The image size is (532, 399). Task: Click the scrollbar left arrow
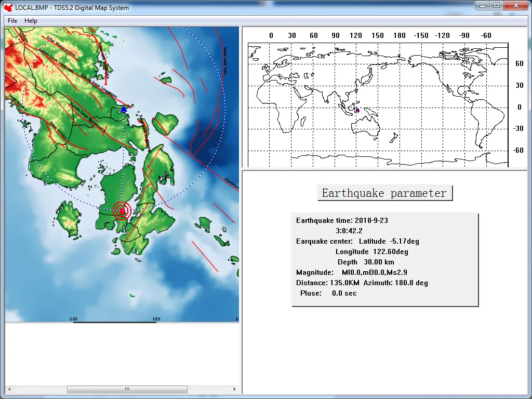(9, 389)
